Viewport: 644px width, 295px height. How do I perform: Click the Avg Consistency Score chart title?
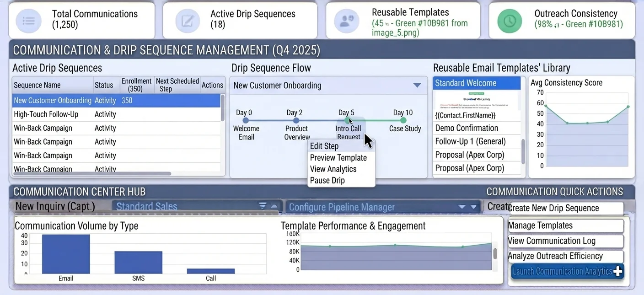[566, 83]
